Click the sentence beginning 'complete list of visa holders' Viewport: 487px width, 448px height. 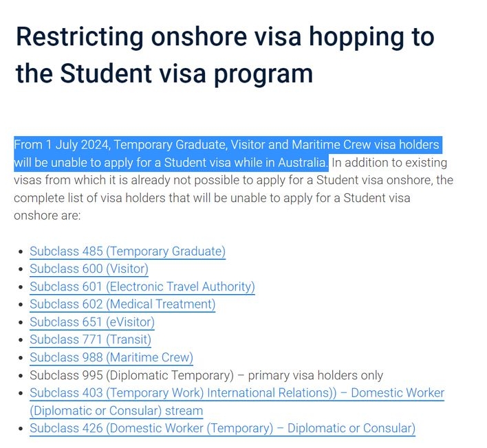pos(212,198)
